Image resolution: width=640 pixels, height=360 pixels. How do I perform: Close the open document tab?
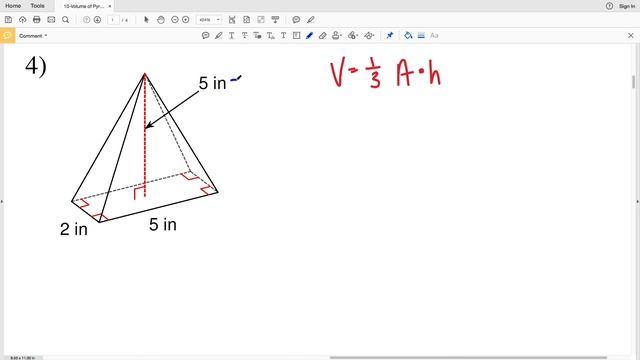pyautogui.click(x=110, y=6)
